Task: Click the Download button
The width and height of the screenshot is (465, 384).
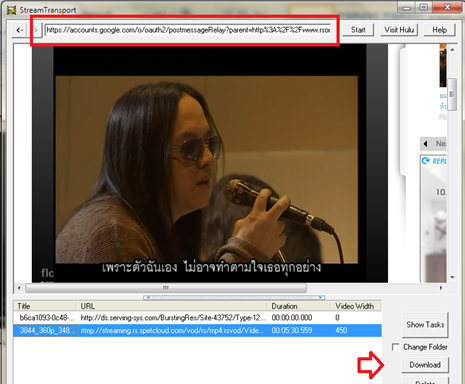Action: pyautogui.click(x=425, y=365)
